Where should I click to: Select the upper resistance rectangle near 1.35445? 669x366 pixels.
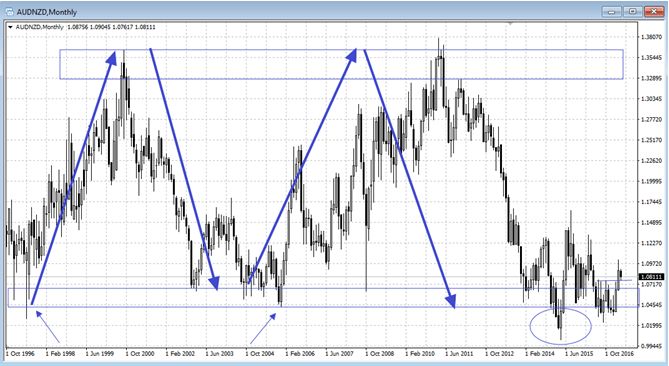[x=341, y=64]
